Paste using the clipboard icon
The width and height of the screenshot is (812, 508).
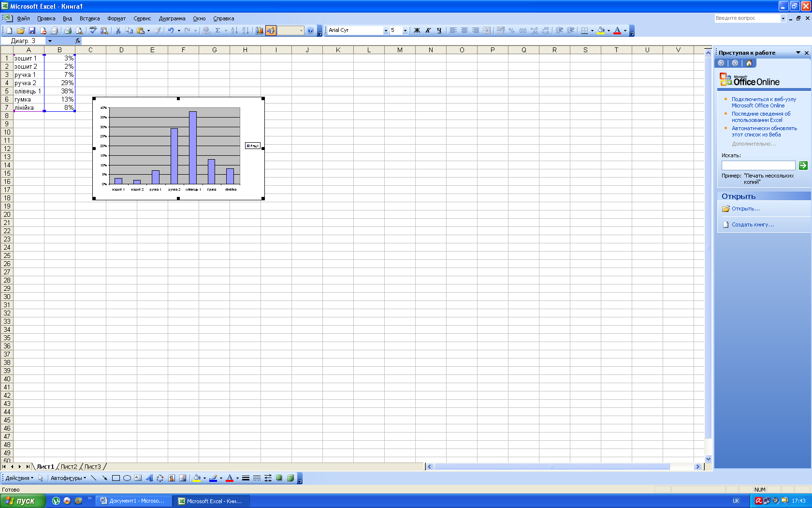tap(140, 30)
